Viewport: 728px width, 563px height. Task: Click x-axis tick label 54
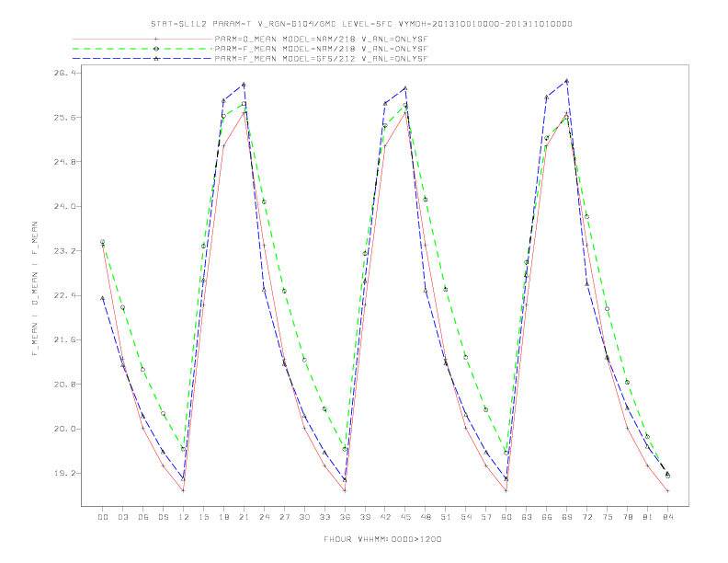coord(466,517)
